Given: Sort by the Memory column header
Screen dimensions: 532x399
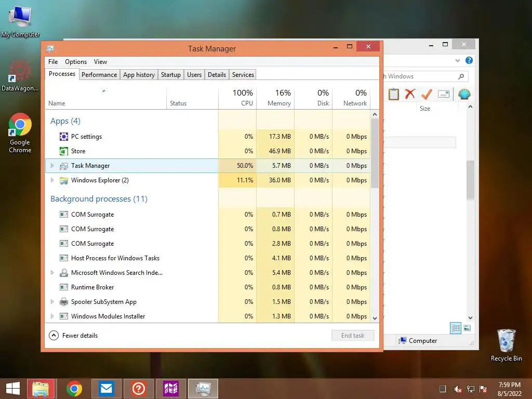Looking at the screenshot, I should 275,98.
